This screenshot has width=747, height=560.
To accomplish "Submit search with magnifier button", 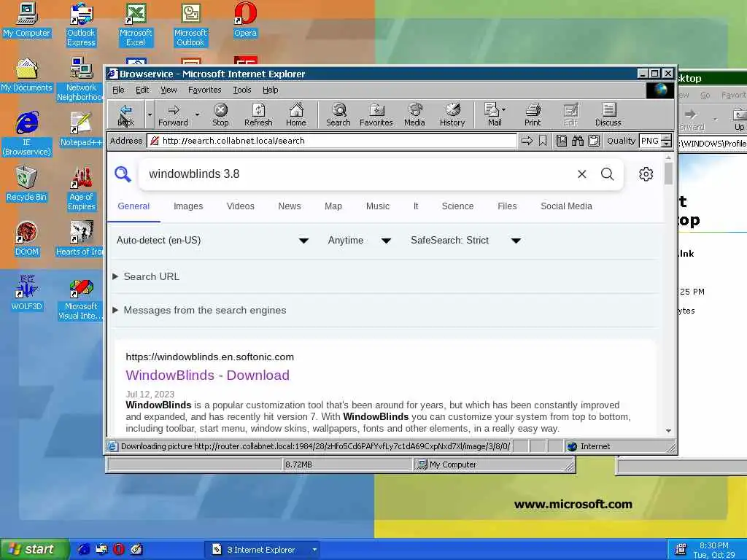I will [x=608, y=174].
